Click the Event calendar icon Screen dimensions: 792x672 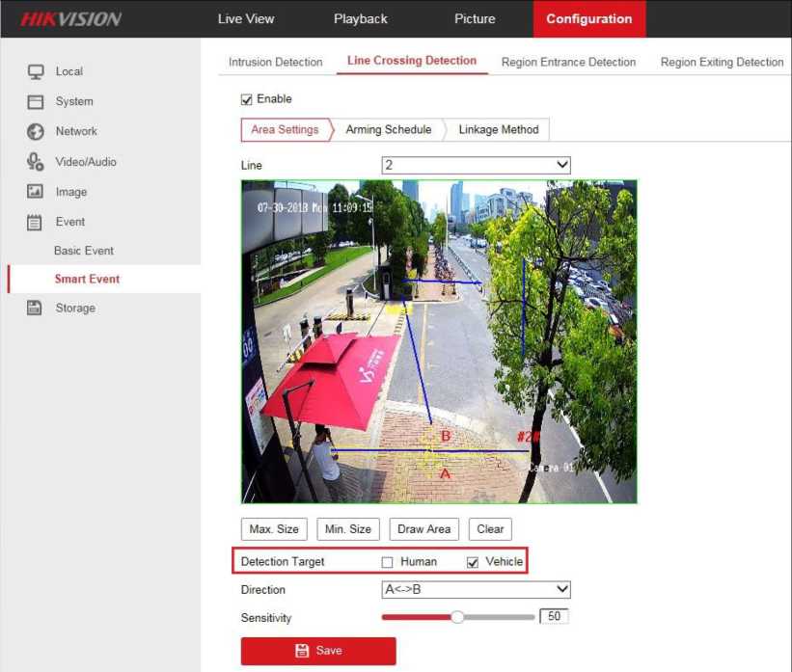click(36, 222)
